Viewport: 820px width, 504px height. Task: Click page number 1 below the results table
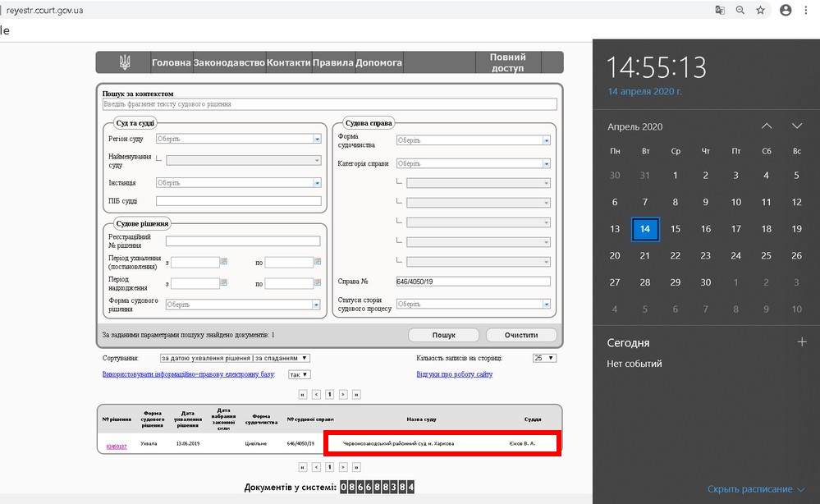[x=329, y=467]
